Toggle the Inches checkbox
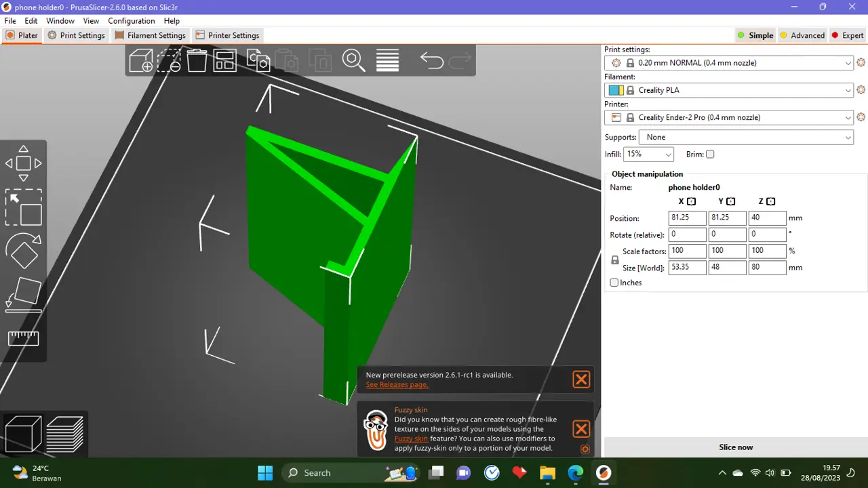Screen dimensions: 868x488 614,283
